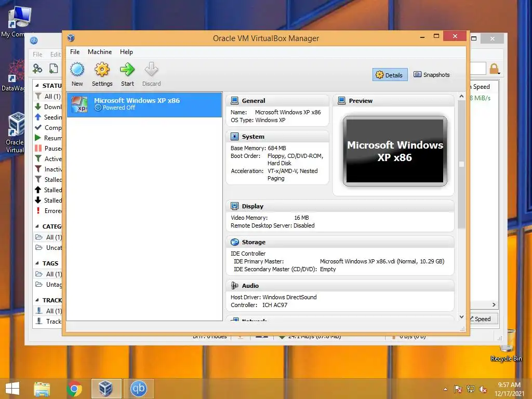Image resolution: width=532 pixels, height=399 pixels.
Task: Switch to VirtualBox taskbar button
Action: (106, 389)
